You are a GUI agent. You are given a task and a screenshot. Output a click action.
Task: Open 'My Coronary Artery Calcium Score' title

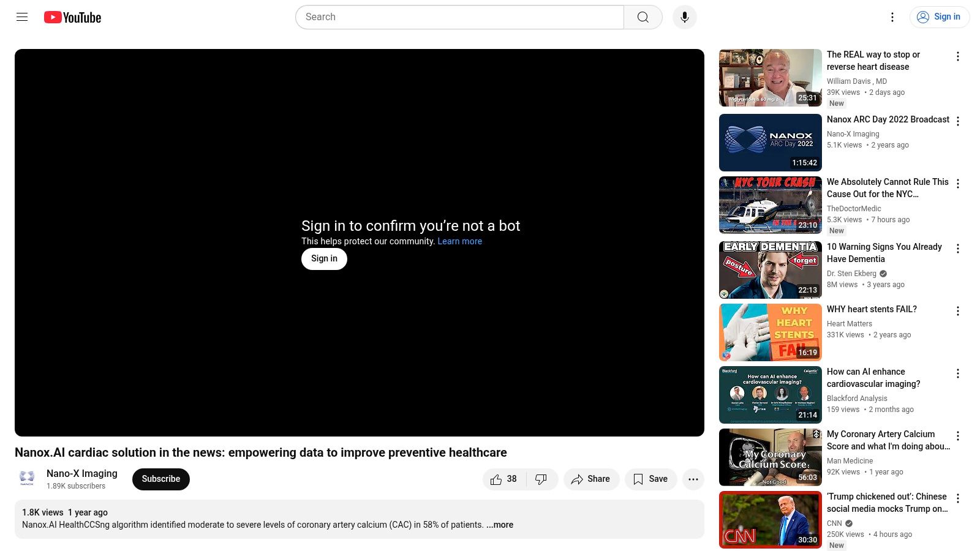point(888,440)
